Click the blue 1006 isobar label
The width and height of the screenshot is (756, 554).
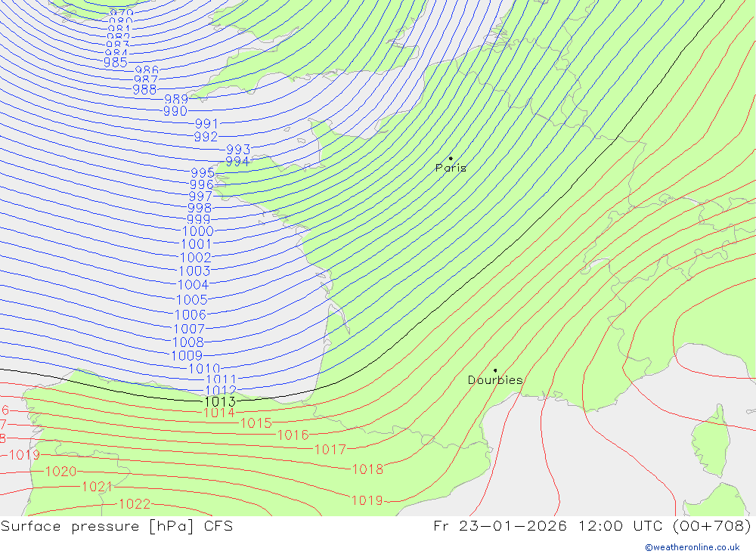[x=191, y=315]
